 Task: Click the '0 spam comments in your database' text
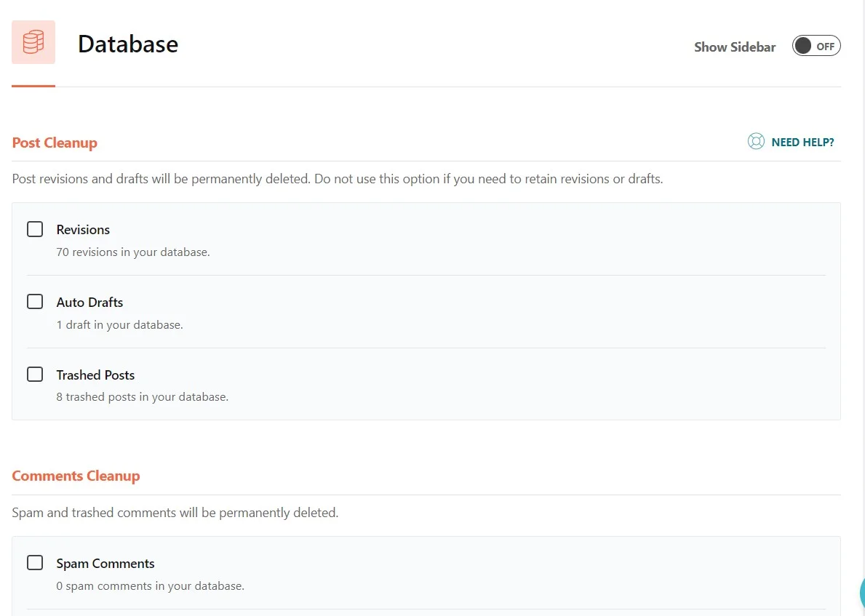[x=150, y=585]
